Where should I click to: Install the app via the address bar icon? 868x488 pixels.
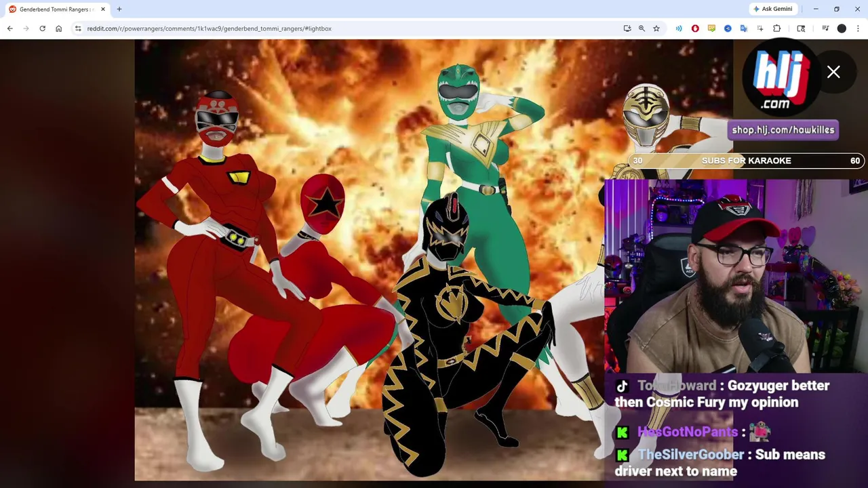tap(627, 28)
